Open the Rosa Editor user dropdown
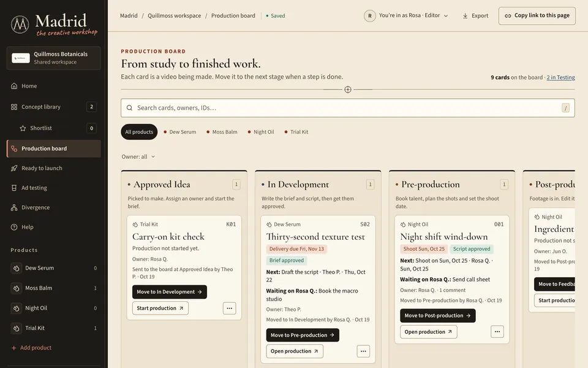Image resolution: width=588 pixels, height=368 pixels. point(406,16)
